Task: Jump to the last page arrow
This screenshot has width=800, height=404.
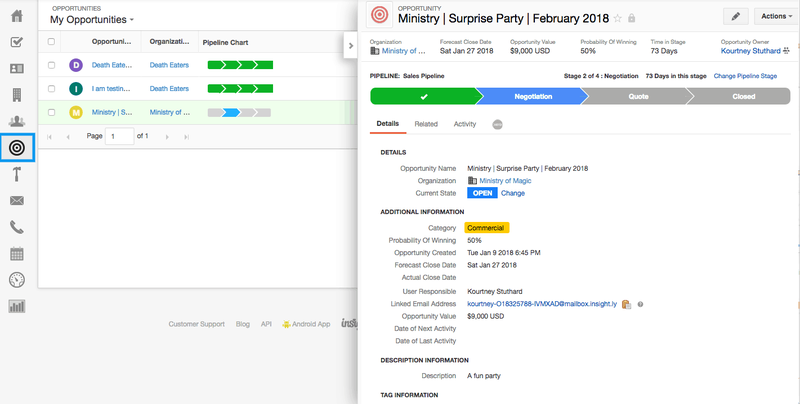Action: [186, 137]
